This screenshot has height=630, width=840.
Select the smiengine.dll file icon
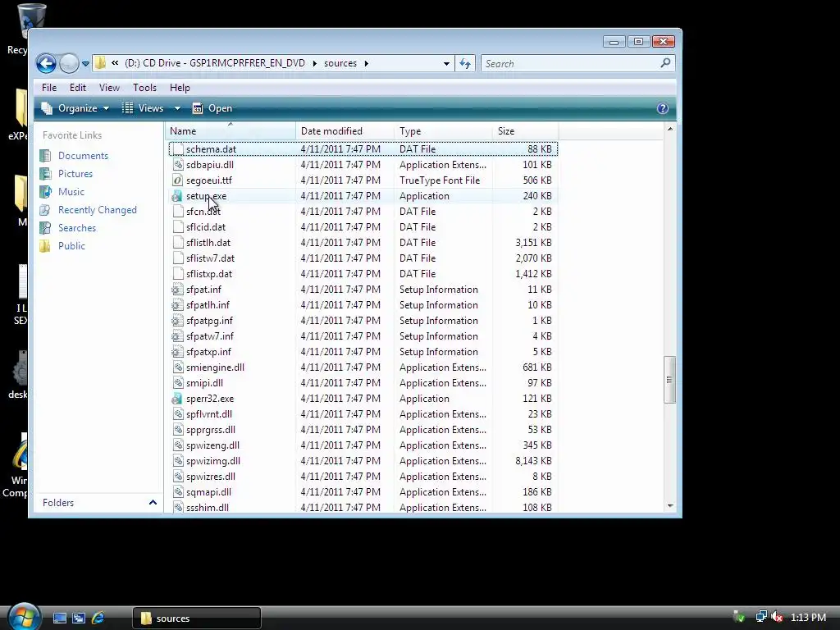[178, 367]
